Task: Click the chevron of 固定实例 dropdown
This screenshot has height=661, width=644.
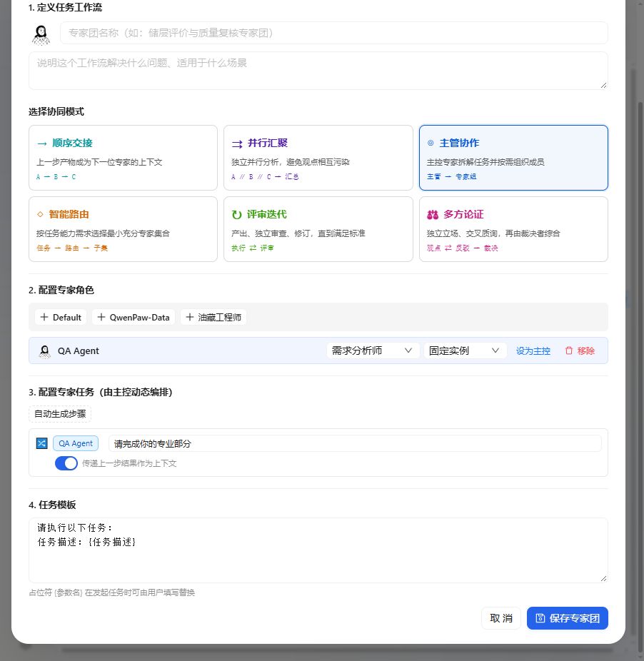Action: 495,350
